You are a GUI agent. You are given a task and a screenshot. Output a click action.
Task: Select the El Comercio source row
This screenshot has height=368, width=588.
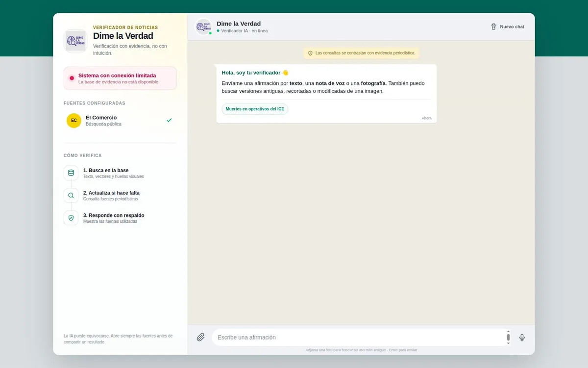point(120,121)
